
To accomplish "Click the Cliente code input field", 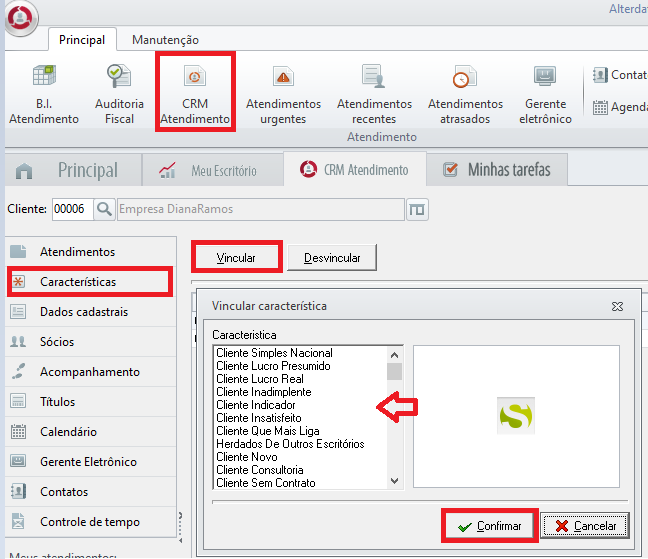I will [x=73, y=209].
